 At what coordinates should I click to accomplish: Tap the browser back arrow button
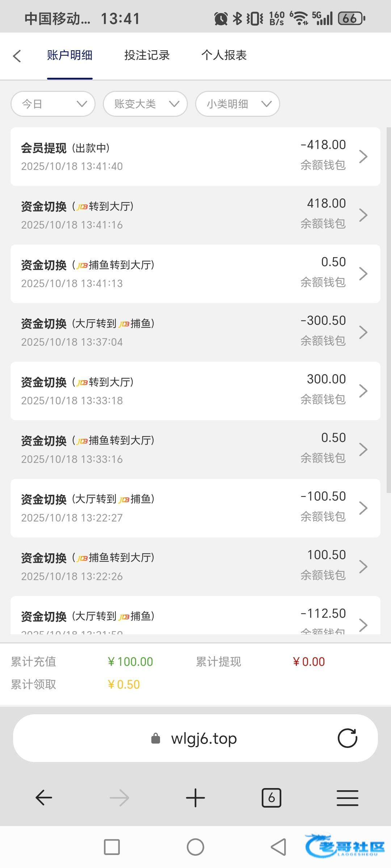pos(44,798)
